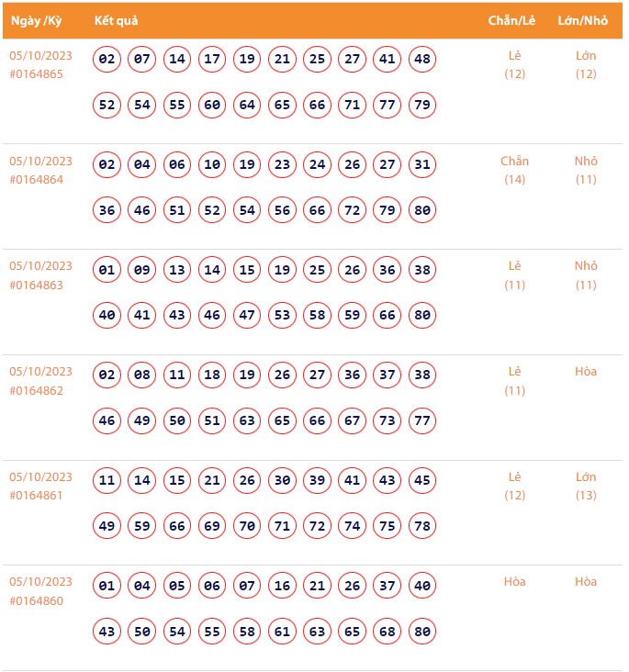Click ball 01 in draw #0164860
The width and height of the screenshot is (629, 672).
(107, 586)
